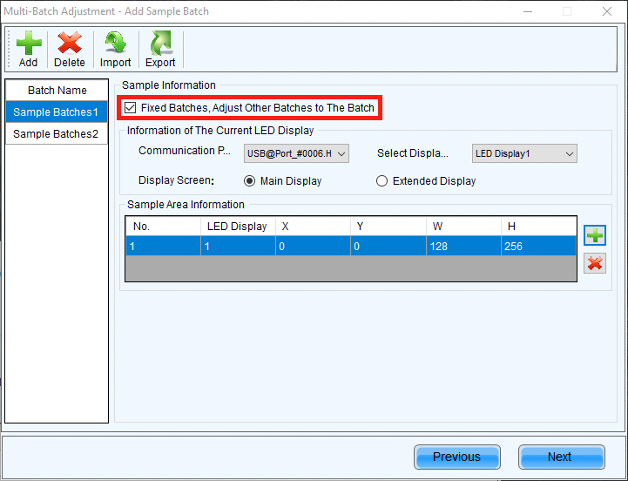Image resolution: width=628 pixels, height=481 pixels.
Task: Select the Extended Display radio button
Action: 382,181
